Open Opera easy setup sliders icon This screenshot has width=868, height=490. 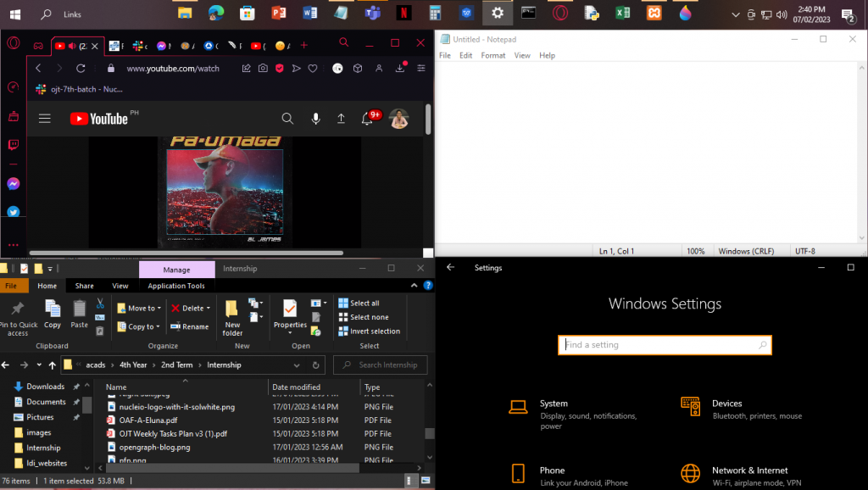pyautogui.click(x=420, y=68)
